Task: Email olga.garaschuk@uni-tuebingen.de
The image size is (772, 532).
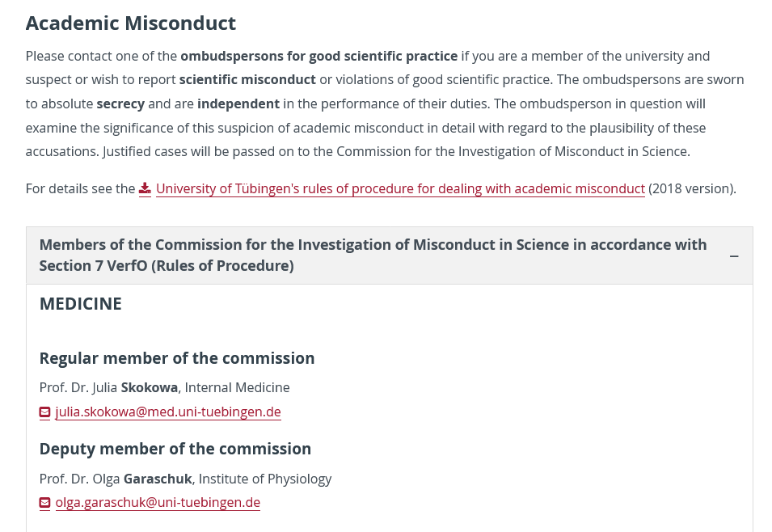Action: pyautogui.click(x=158, y=503)
